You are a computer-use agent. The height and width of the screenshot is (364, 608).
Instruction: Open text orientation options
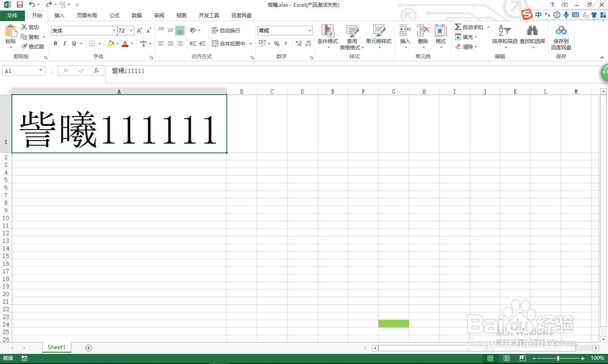(195, 30)
